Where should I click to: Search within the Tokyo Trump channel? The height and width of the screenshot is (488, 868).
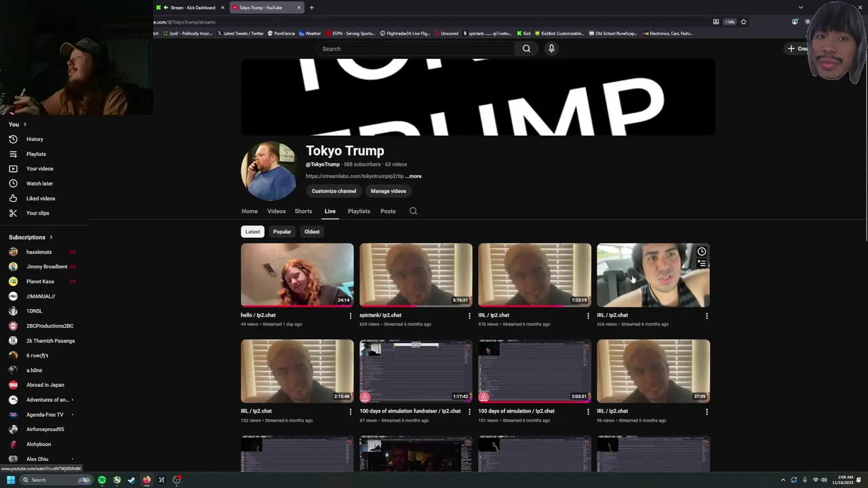pyautogui.click(x=413, y=211)
